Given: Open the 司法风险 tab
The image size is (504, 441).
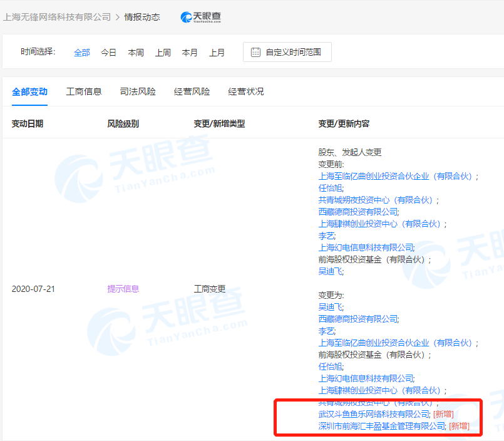Looking at the screenshot, I should 138,92.
